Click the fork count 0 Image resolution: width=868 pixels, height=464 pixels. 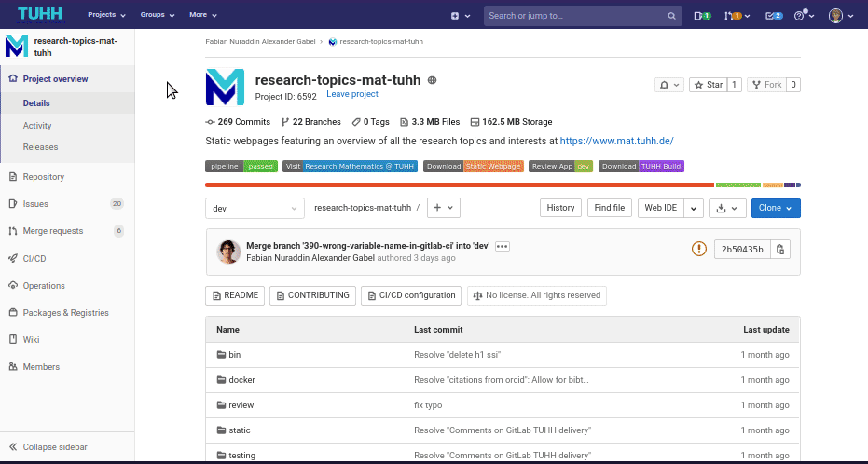coord(793,85)
